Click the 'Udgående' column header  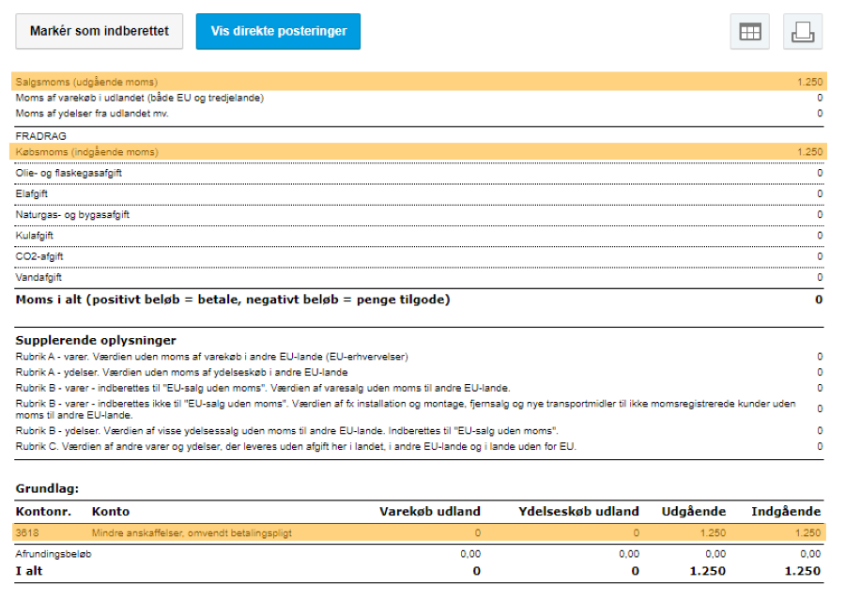[x=693, y=512]
